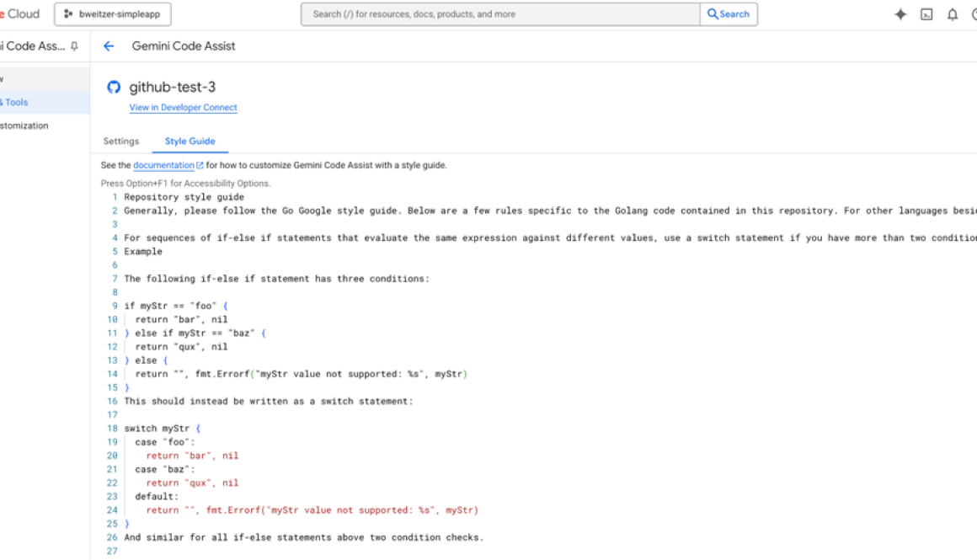Open the notifications bell
This screenshot has width=977, height=560.
[953, 14]
